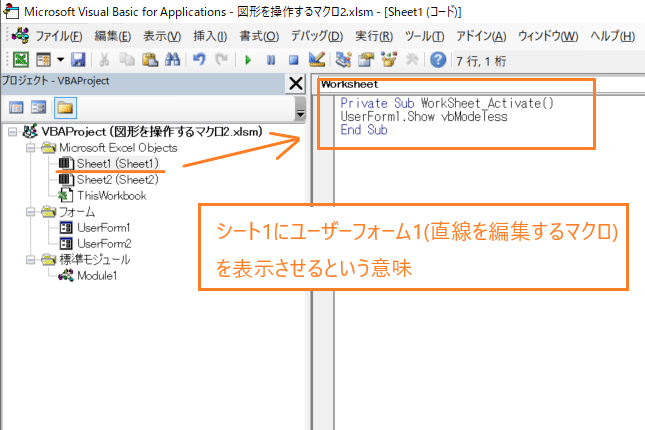Open the ファイル(F) menu

tap(59, 37)
